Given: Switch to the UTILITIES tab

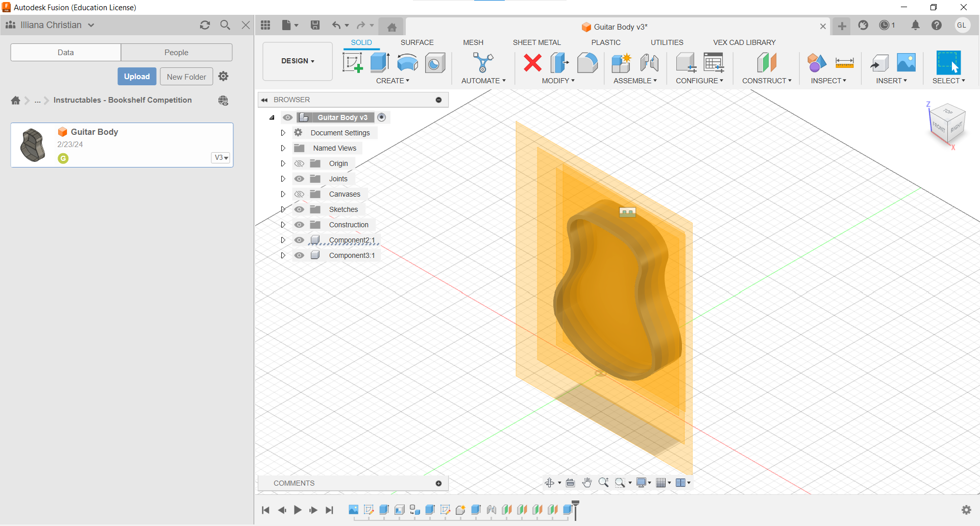Looking at the screenshot, I should [667, 42].
